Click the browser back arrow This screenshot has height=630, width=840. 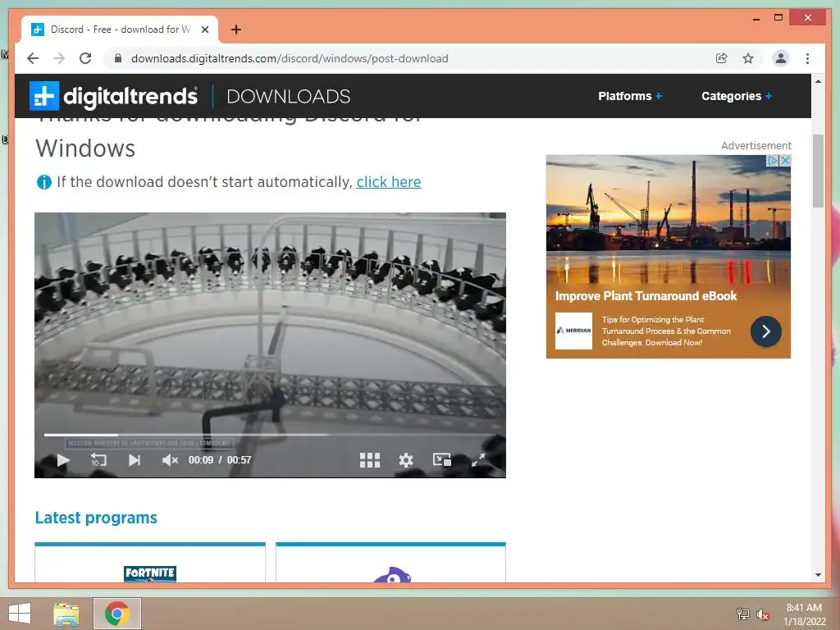pyautogui.click(x=33, y=58)
